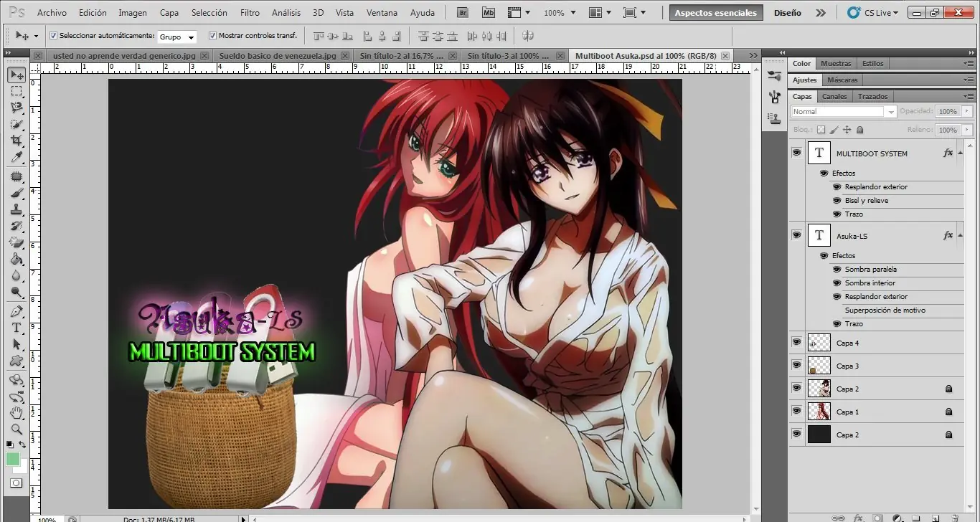Screen dimensions: 980x522
Task: Select the History Brush tool
Action: coord(17,226)
